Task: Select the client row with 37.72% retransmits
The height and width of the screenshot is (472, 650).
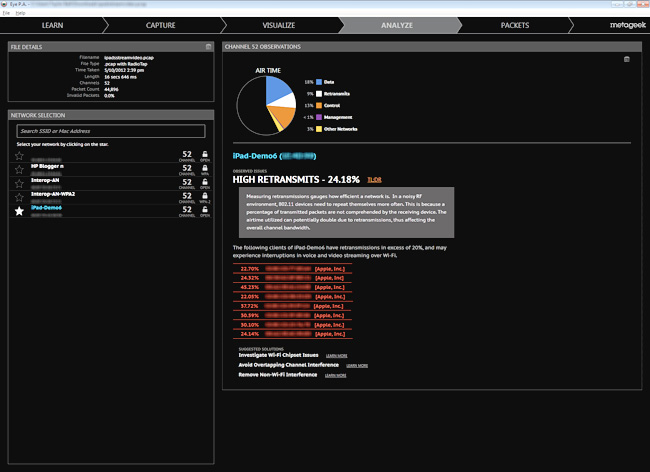Action: [x=292, y=306]
